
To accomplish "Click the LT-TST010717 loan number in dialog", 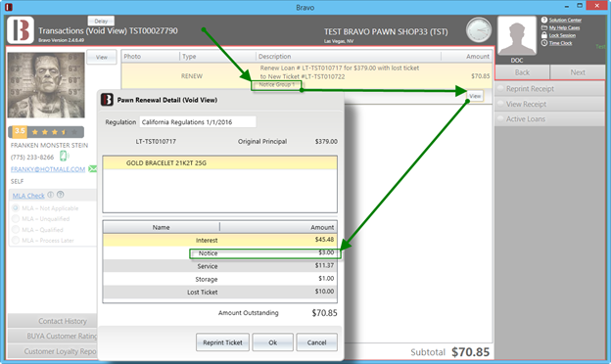I will 156,141.
